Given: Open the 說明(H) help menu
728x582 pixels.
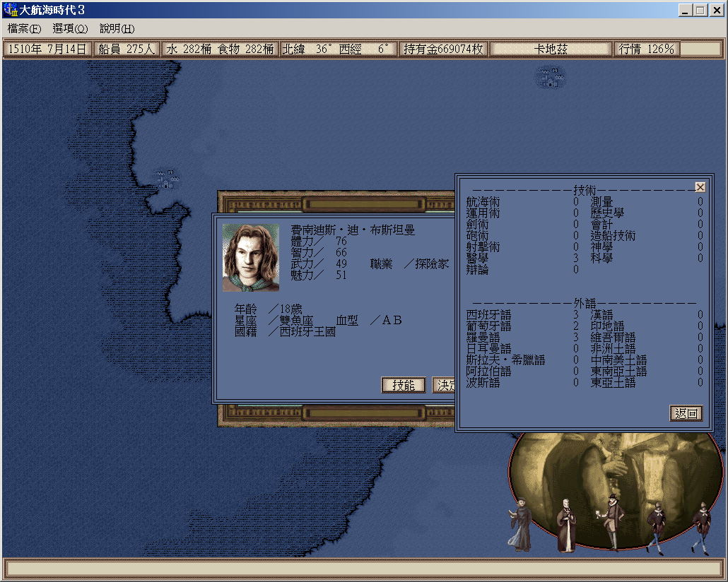Looking at the screenshot, I should coord(117,29).
